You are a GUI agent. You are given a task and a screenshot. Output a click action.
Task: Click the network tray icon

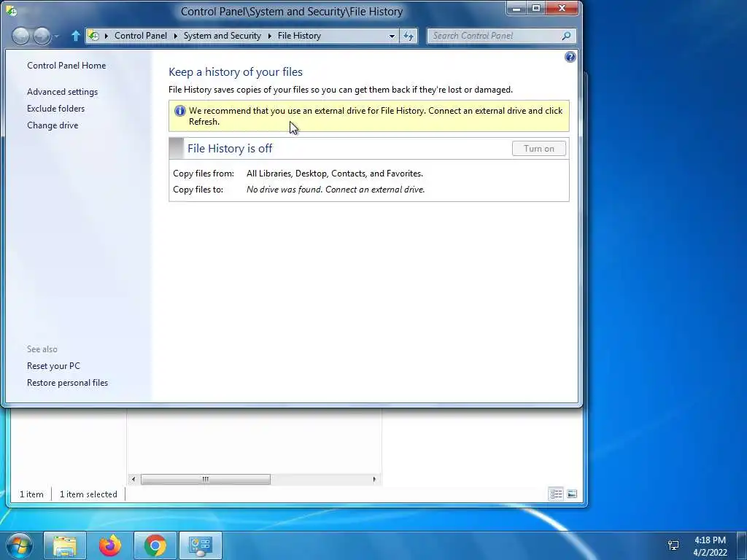pos(673,545)
